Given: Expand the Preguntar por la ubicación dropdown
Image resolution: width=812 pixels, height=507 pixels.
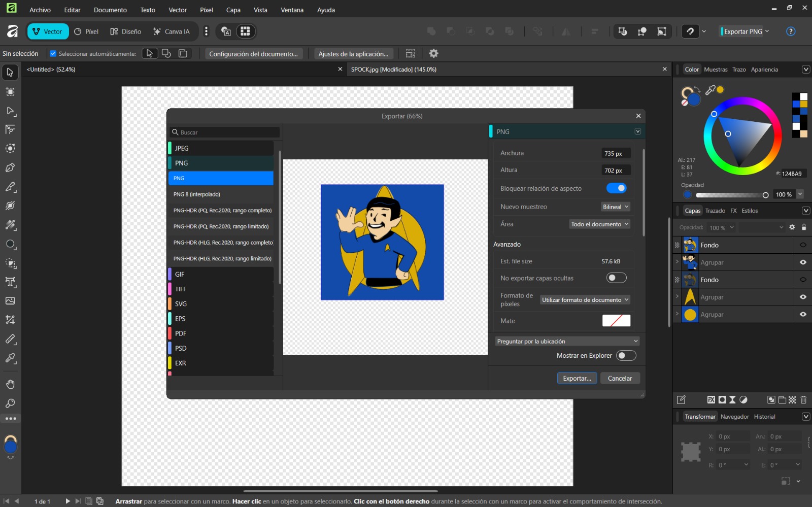Looking at the screenshot, I should click(567, 341).
